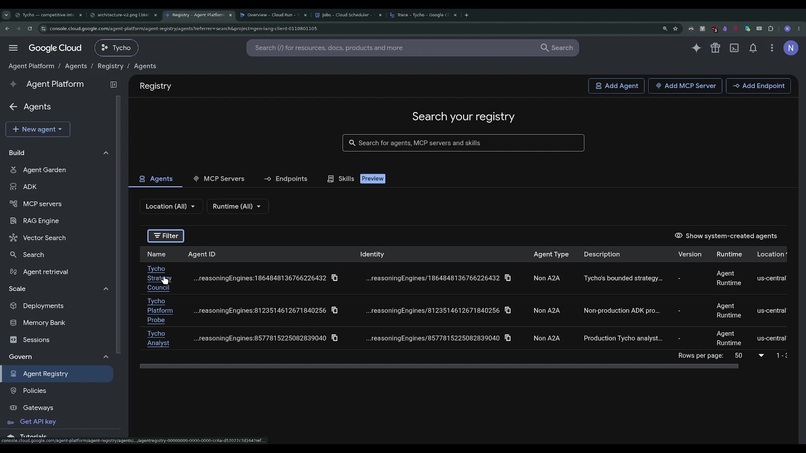
Task: Copy Identity ending 839040
Action: click(x=508, y=338)
